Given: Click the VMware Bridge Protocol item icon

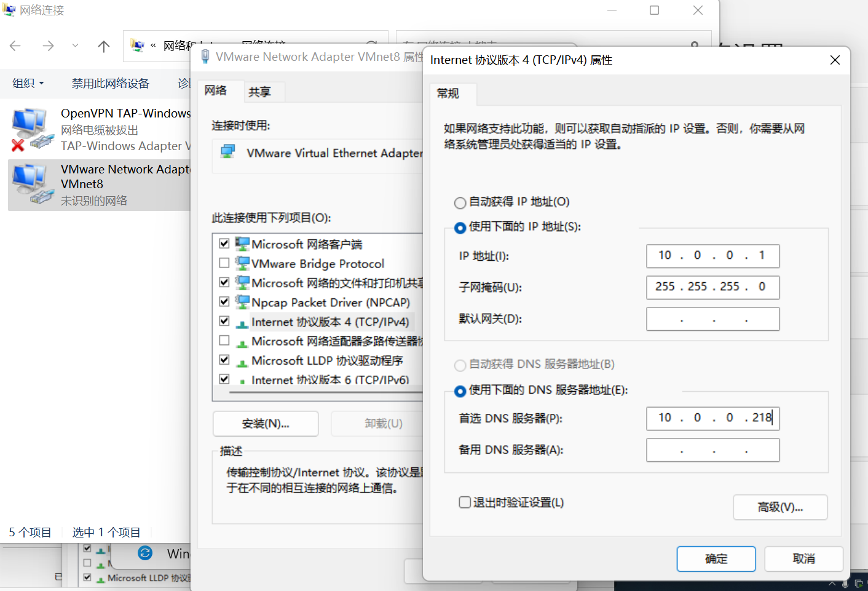Looking at the screenshot, I should point(242,263).
